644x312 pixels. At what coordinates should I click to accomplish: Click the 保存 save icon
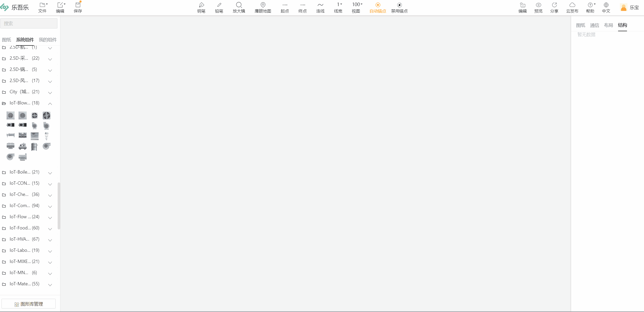point(78,7)
